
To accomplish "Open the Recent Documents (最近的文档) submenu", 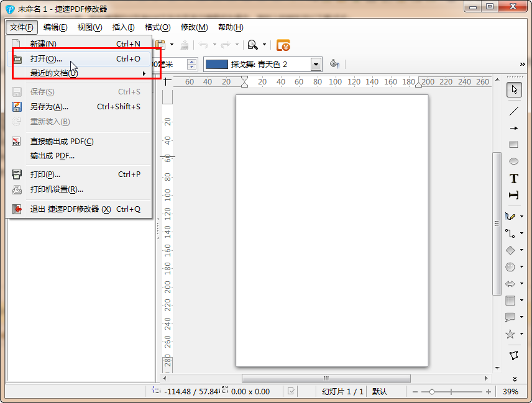I will [79, 73].
